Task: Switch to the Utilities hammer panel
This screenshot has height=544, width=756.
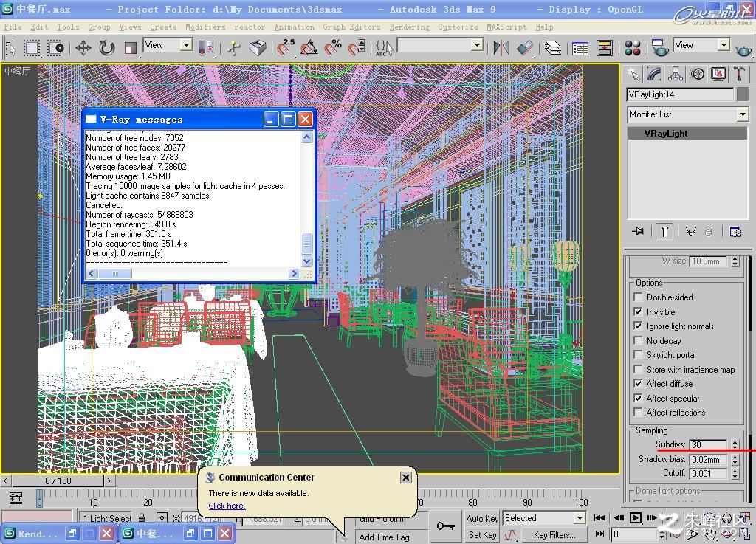Action: coord(739,75)
